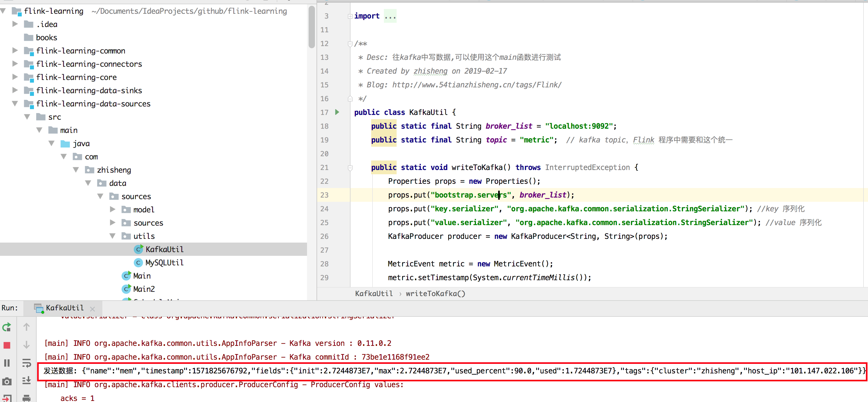Select the data package
This screenshot has height=402, width=868.
pyautogui.click(x=118, y=183)
